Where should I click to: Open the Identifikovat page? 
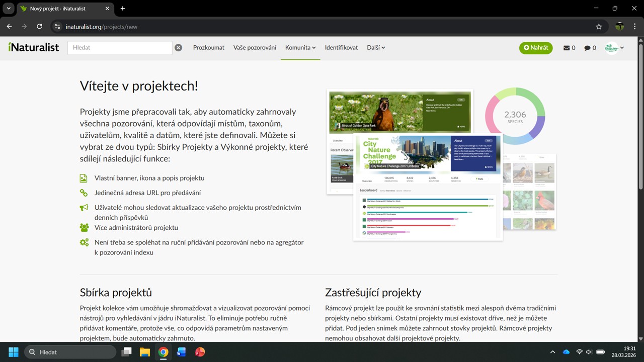point(341,48)
